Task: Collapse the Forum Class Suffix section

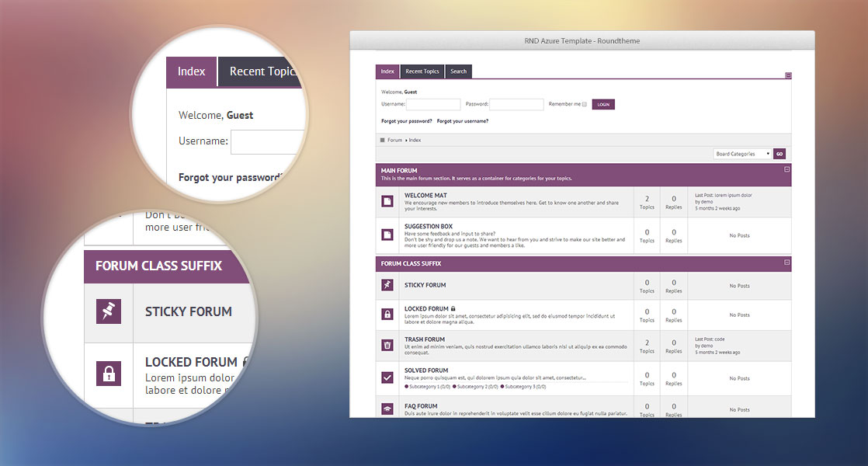Action: [x=786, y=263]
